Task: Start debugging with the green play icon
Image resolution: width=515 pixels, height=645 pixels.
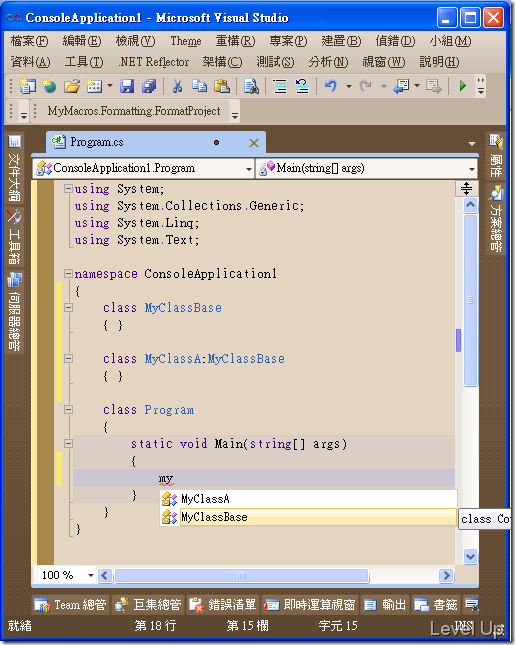Action: [463, 86]
